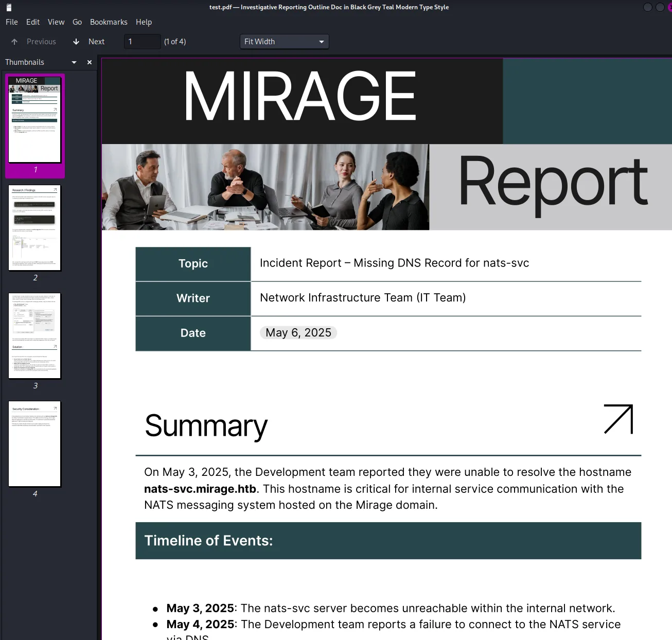Open the Go menu
The image size is (672, 640).
(77, 22)
